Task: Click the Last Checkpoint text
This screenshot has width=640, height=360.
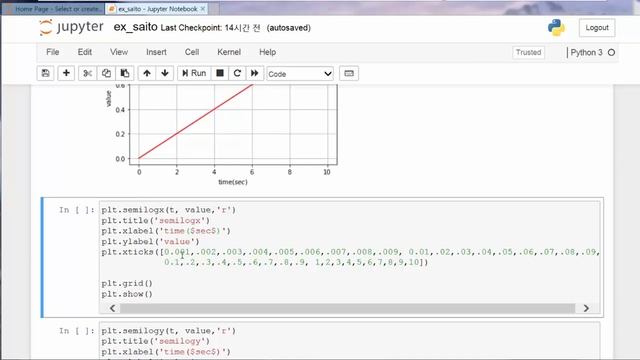Action: (211, 28)
